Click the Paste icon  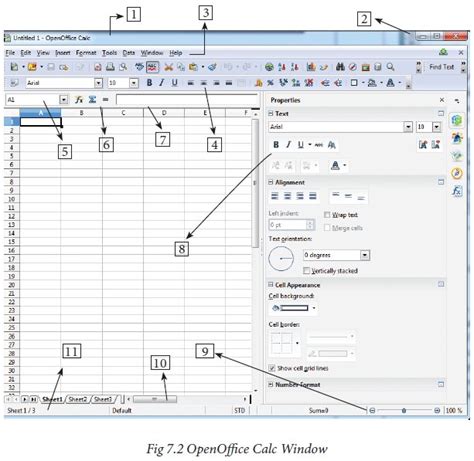point(193,67)
